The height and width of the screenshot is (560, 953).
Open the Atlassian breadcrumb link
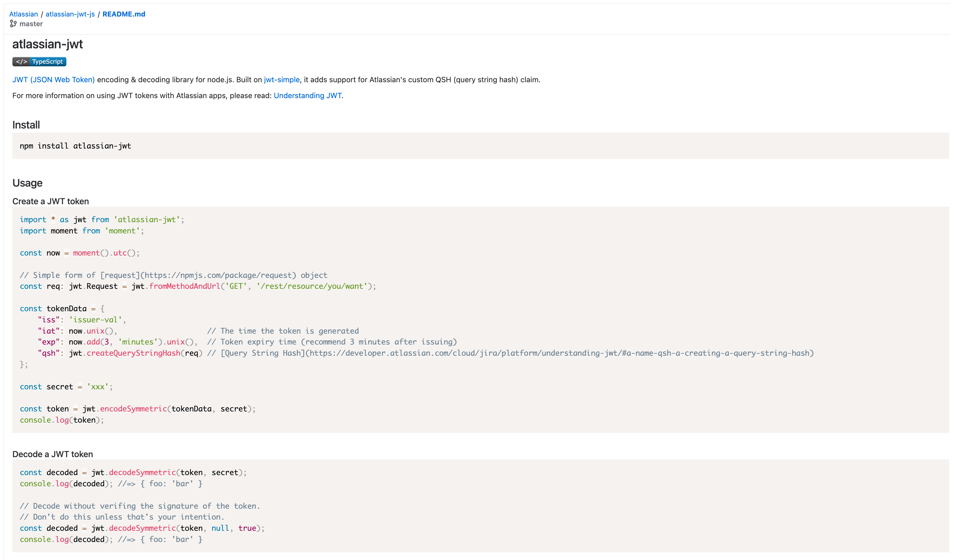click(23, 14)
